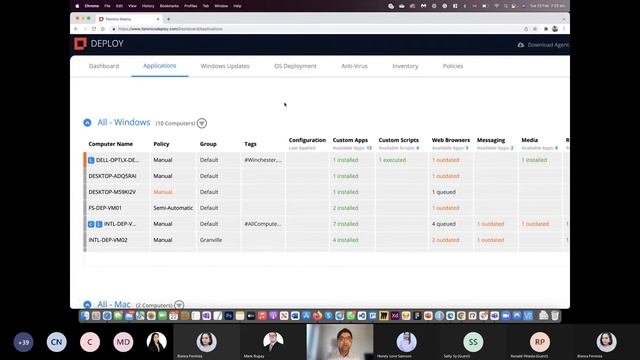Sort by Group column header
The image size is (640, 360).
click(x=208, y=144)
